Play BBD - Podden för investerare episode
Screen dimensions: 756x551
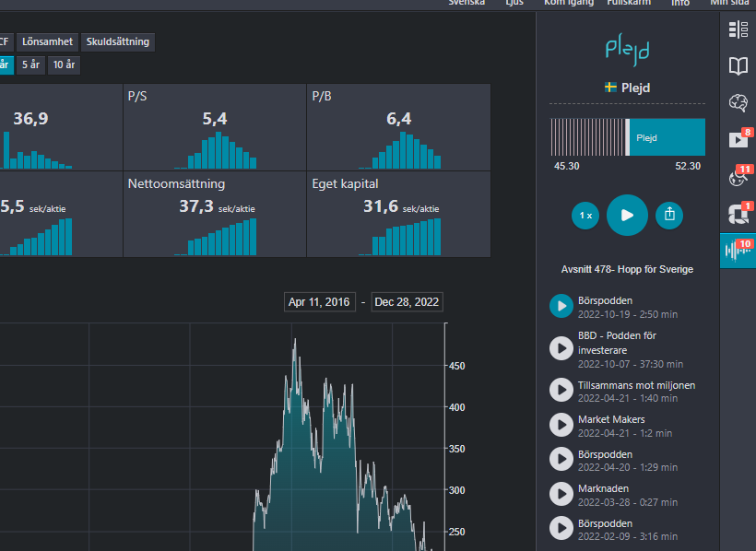561,348
